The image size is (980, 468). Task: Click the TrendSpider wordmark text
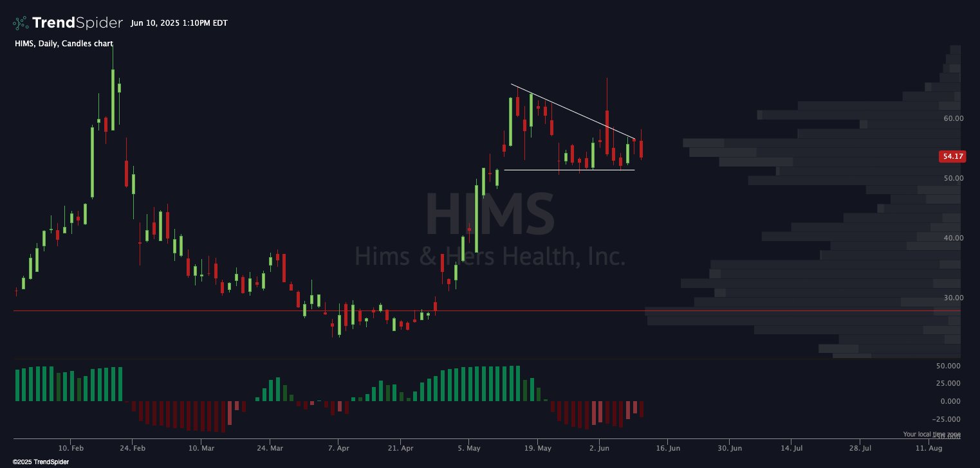[77, 23]
